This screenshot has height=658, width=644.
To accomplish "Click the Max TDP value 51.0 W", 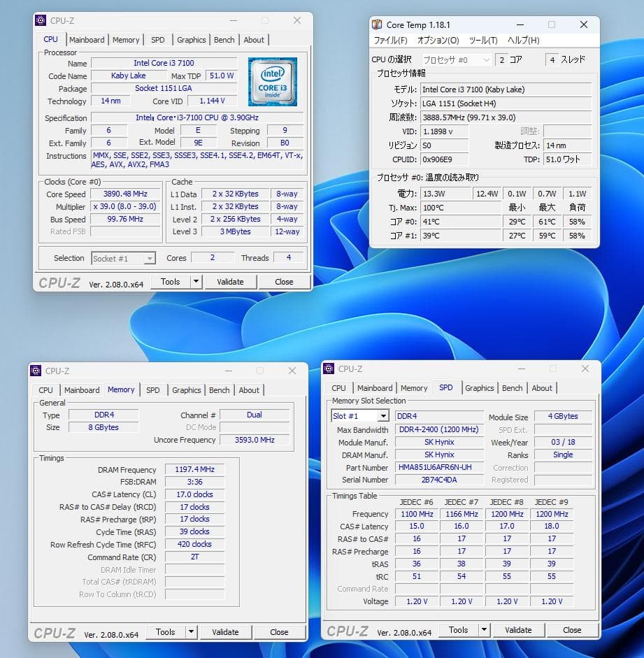I will (222, 76).
